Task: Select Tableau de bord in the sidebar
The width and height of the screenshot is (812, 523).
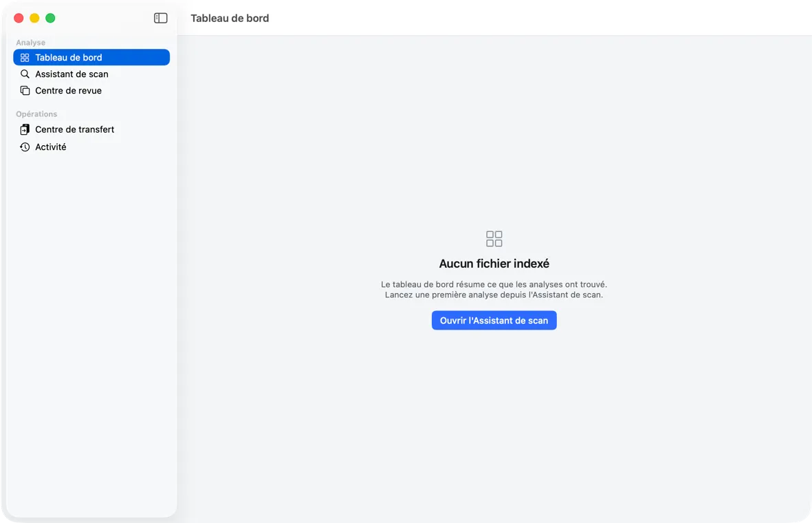Action: [x=91, y=58]
